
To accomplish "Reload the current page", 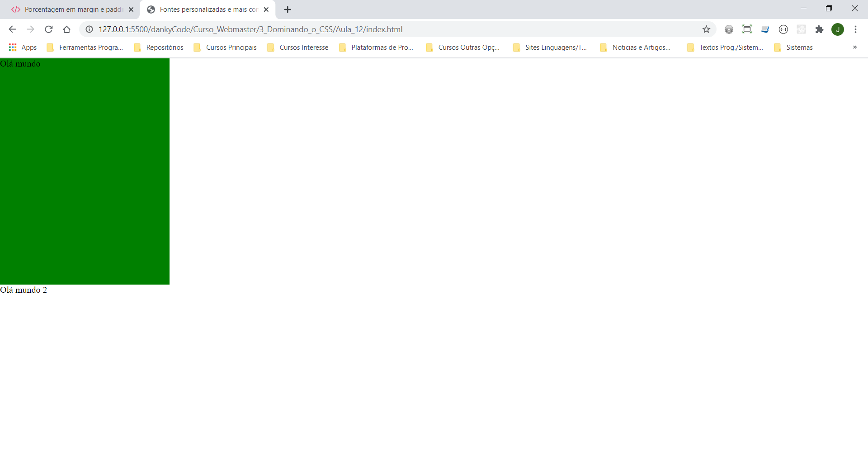I will [48, 29].
